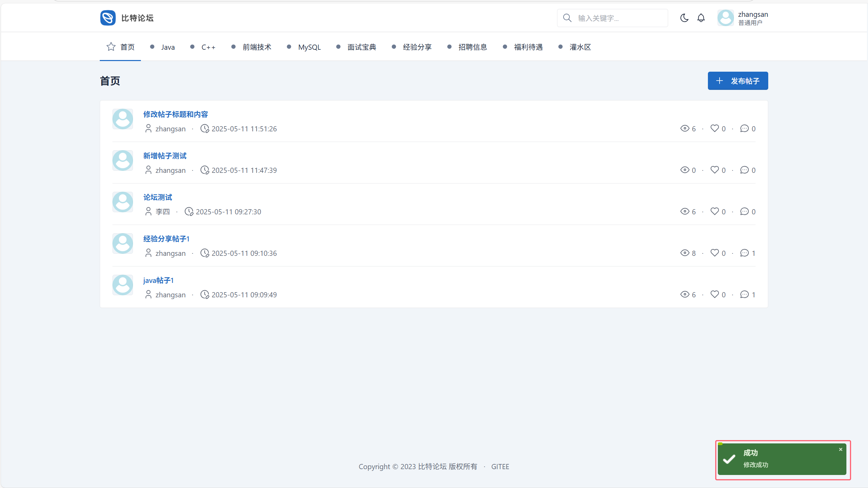Click comment icon on 经验分享帖子1 post
Viewport: 868px width, 488px height.
(x=744, y=253)
